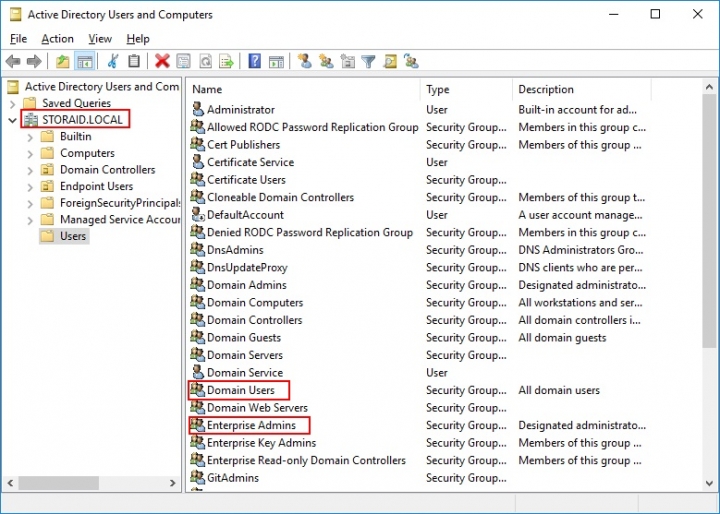Viewport: 720px width, 514px height.
Task: Open Properties from the toolbar
Action: pyautogui.click(x=184, y=61)
